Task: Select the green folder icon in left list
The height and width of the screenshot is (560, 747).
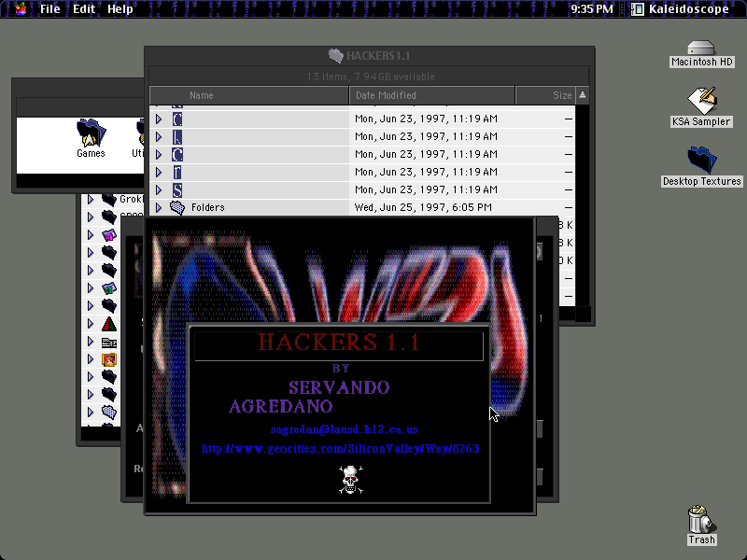Action: coord(109,288)
